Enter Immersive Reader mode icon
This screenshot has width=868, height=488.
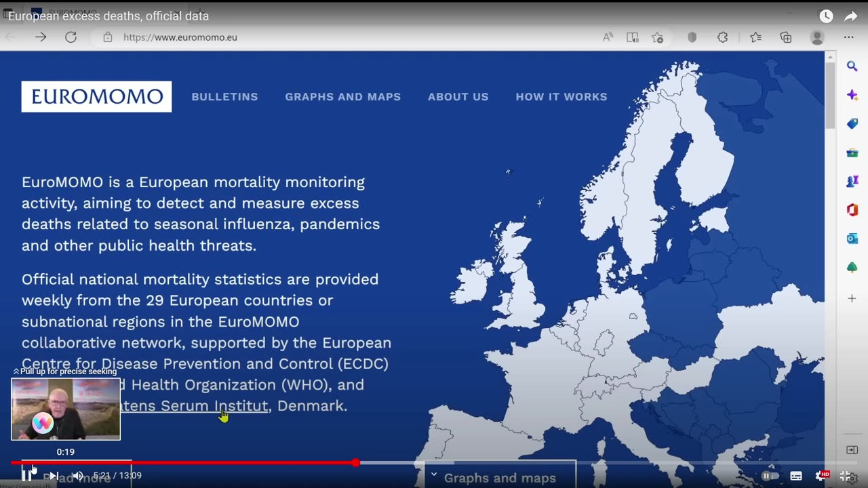coord(632,37)
